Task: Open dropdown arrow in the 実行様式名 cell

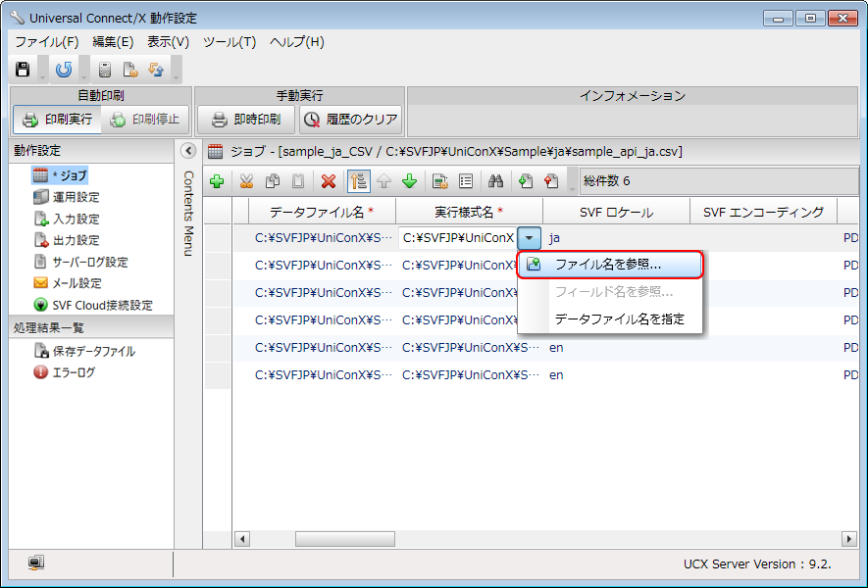Action: [530, 238]
